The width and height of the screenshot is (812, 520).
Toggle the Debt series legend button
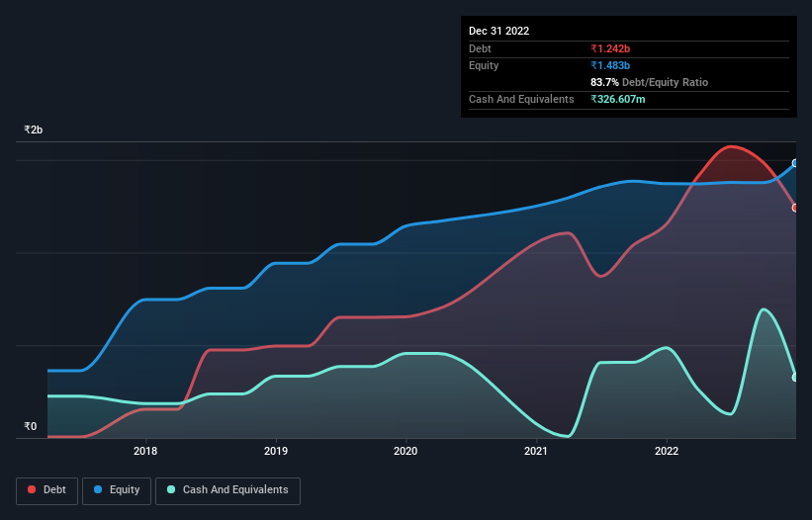(47, 490)
